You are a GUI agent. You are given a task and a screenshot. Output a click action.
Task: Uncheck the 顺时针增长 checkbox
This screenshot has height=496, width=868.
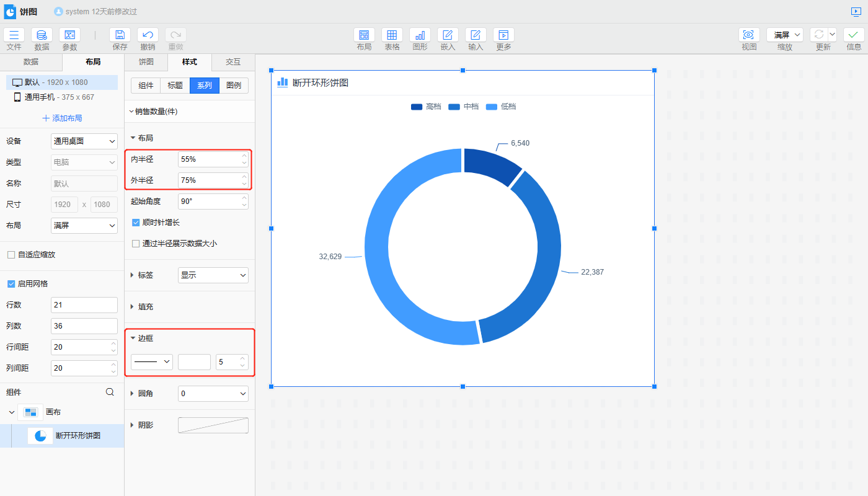136,223
